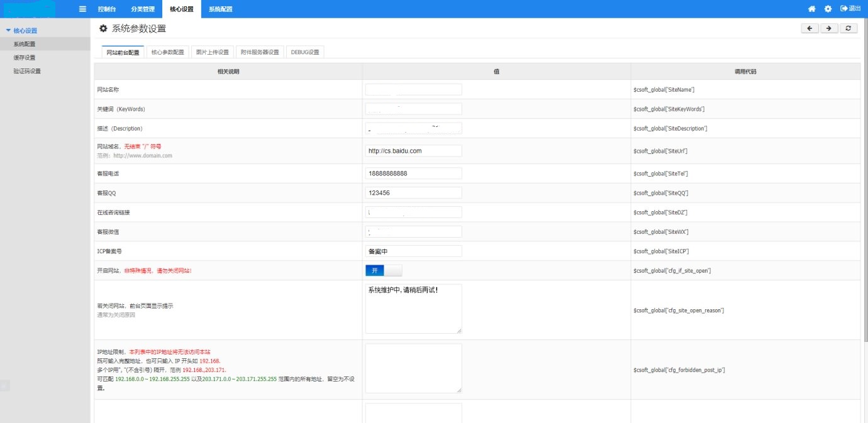The width and height of the screenshot is (868, 423).
Task: Click the 相关说明 column header
Action: 228,72
